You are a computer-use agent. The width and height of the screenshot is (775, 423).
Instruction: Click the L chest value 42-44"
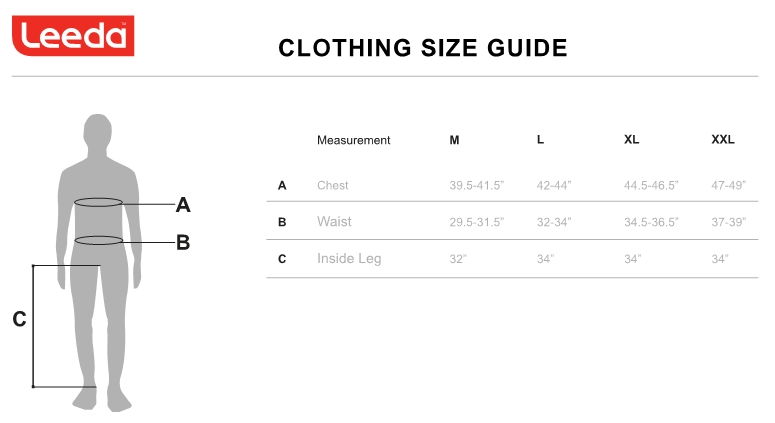click(554, 185)
